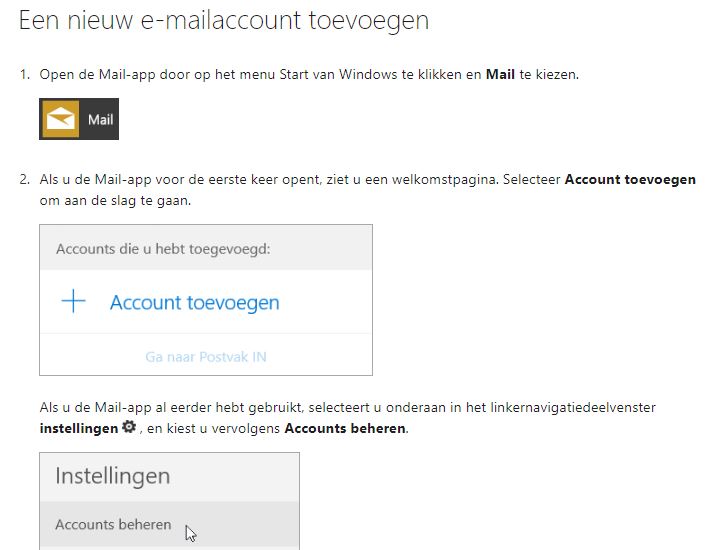
Task: Click the blue plus icon
Action: coord(73,301)
